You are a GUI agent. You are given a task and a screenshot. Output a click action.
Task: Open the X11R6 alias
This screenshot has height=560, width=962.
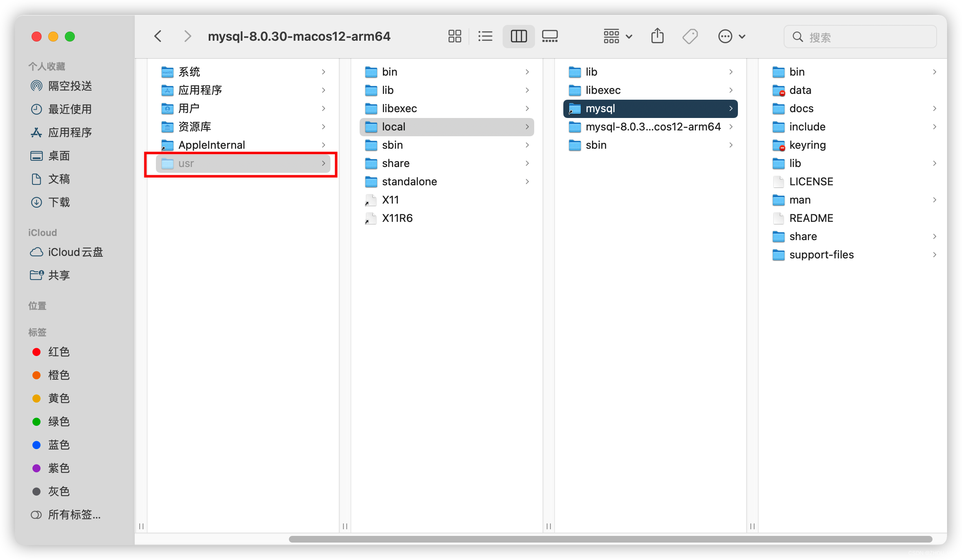coord(397,218)
